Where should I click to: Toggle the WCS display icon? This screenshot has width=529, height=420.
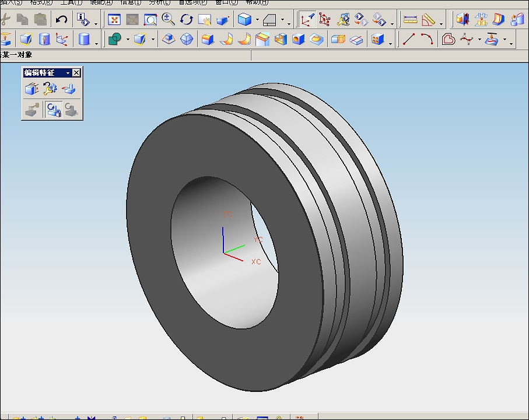tap(307, 20)
